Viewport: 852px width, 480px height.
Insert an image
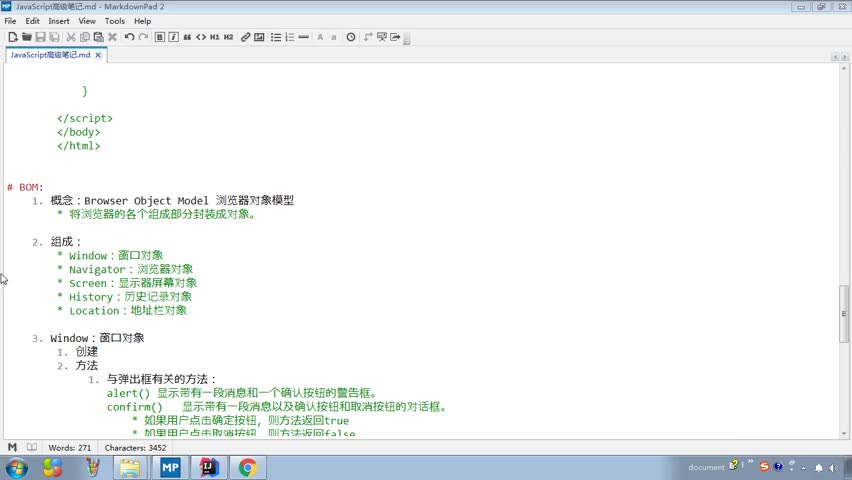point(259,37)
